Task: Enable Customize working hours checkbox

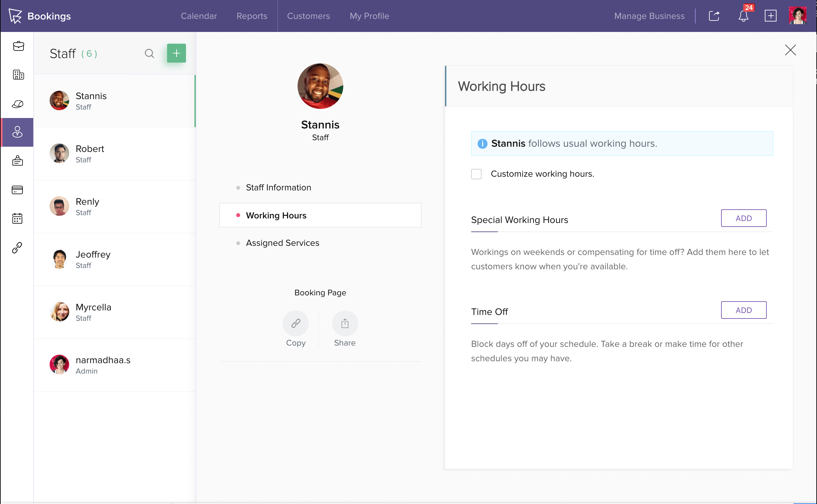Action: (x=476, y=174)
